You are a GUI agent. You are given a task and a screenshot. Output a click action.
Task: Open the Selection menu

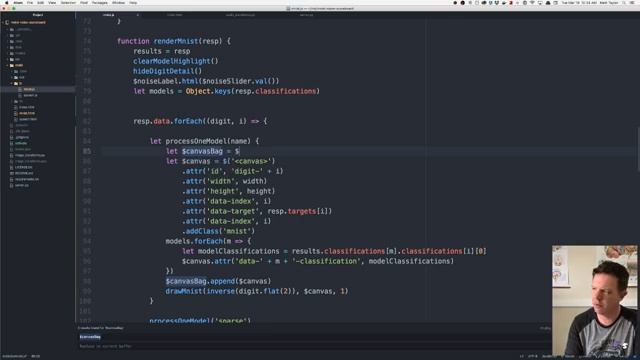click(x=68, y=2)
